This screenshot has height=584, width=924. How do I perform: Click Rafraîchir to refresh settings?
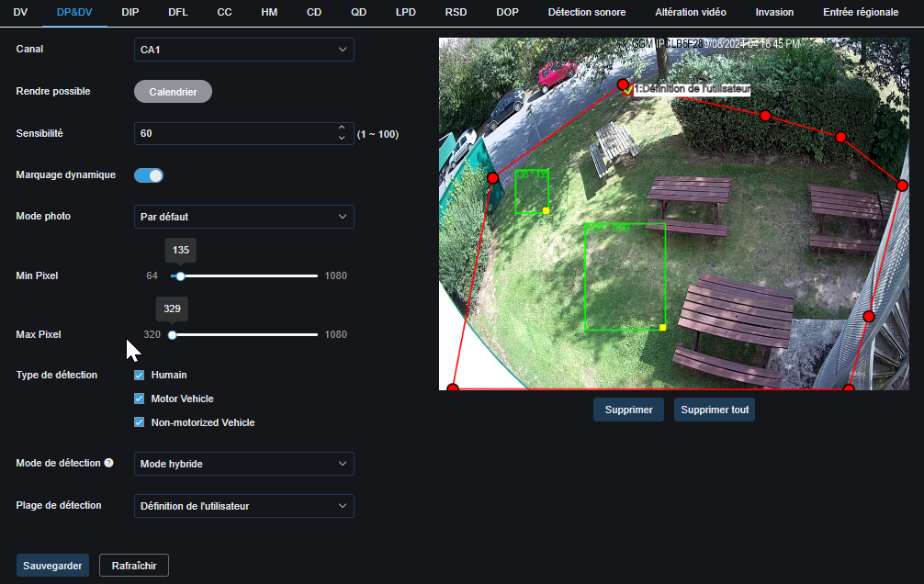[x=133, y=565]
